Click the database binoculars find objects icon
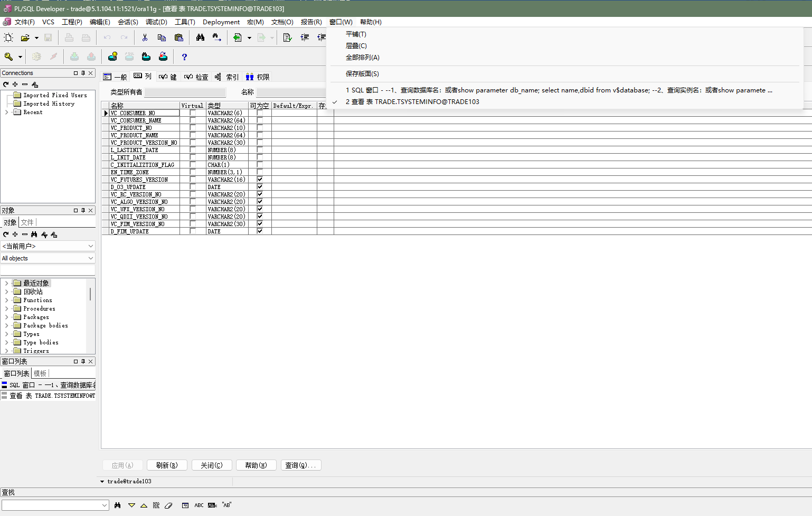 (146, 57)
